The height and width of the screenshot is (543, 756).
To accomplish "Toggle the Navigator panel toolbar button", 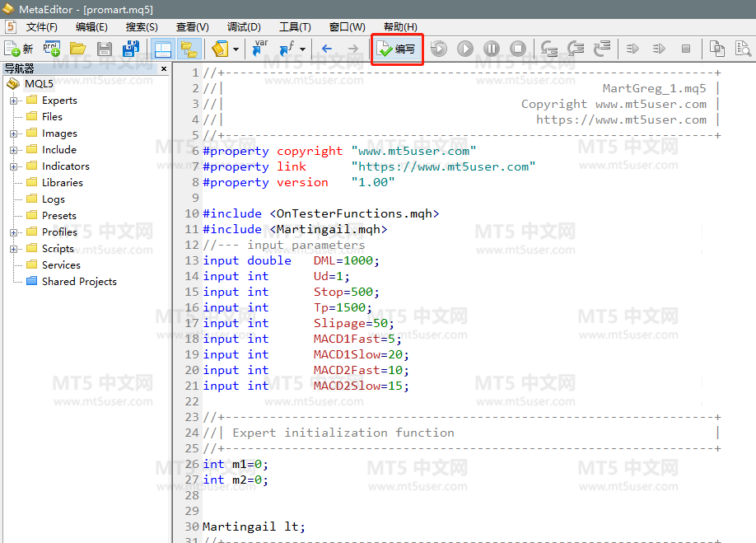I will point(162,49).
